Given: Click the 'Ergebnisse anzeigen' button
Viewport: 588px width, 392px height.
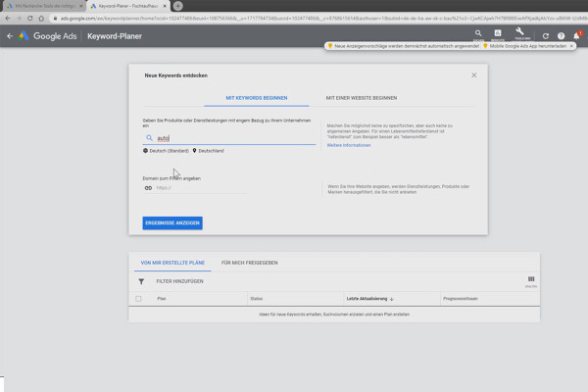Looking at the screenshot, I should click(x=172, y=223).
